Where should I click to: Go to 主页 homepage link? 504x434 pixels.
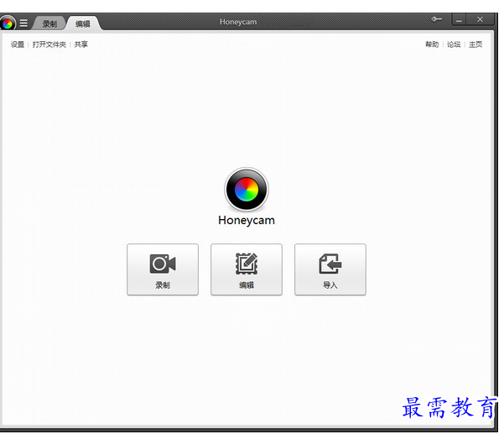(475, 44)
